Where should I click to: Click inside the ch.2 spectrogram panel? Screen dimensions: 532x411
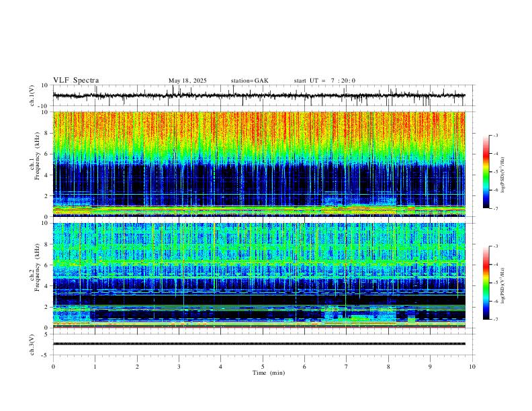[x=259, y=275]
